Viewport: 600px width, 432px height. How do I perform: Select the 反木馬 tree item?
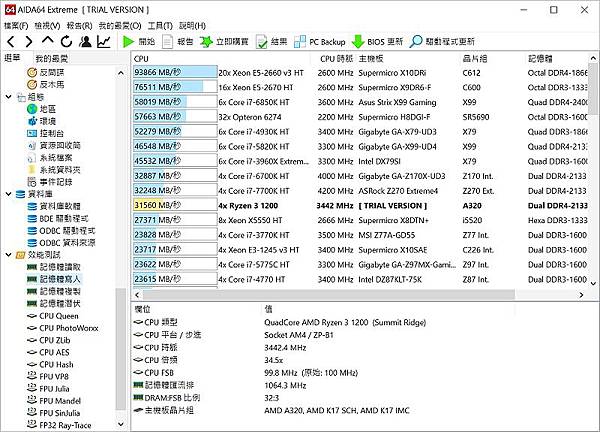[46, 85]
